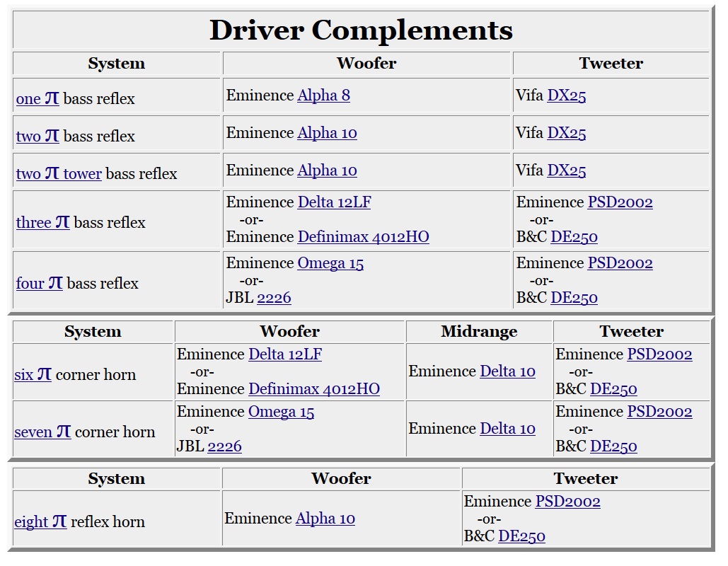Image resolution: width=728 pixels, height=566 pixels.
Task: Click JBL 2226 in seven π row
Action: 225,446
